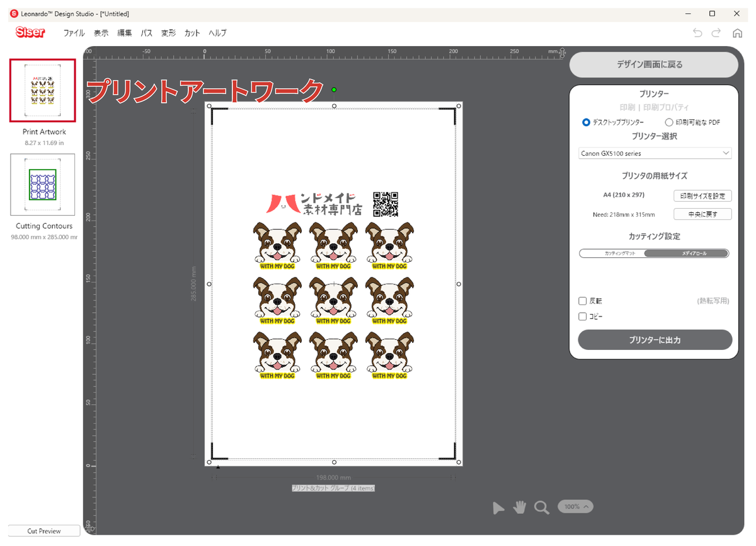756x546 pixels.
Task: Click the 'A4 (210 x 297)' paper size text
Action: pos(624,195)
